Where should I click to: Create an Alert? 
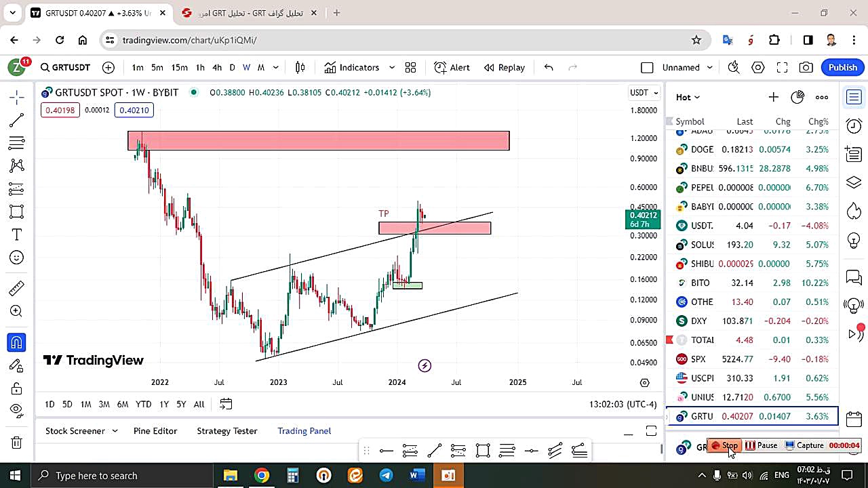452,67
